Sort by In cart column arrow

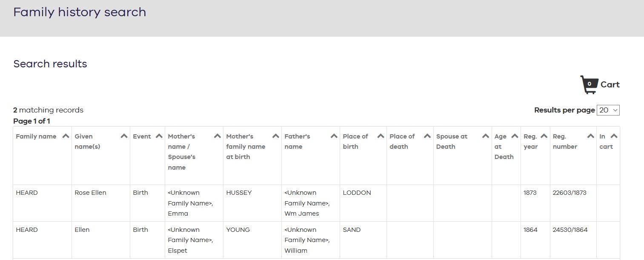point(614,136)
